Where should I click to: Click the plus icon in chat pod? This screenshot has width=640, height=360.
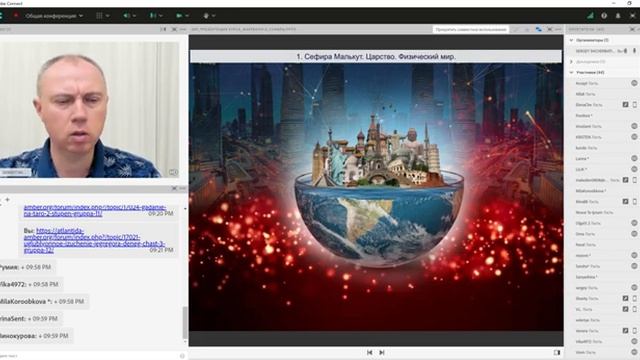pos(7,200)
